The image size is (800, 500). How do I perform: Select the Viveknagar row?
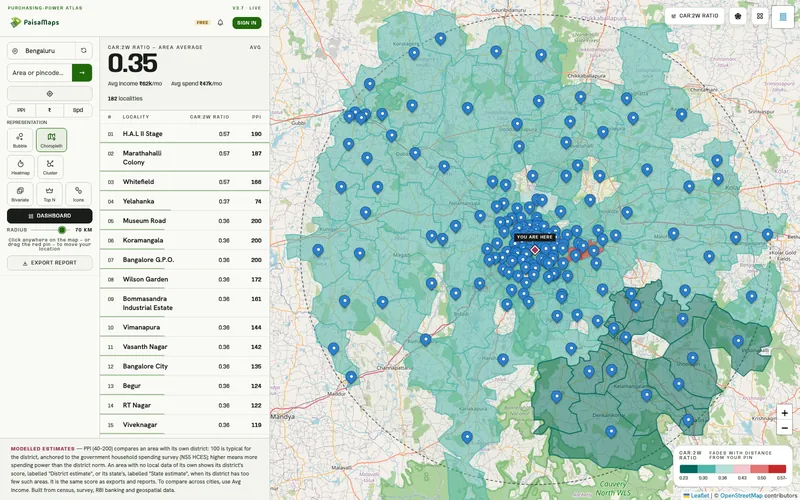pyautogui.click(x=184, y=424)
